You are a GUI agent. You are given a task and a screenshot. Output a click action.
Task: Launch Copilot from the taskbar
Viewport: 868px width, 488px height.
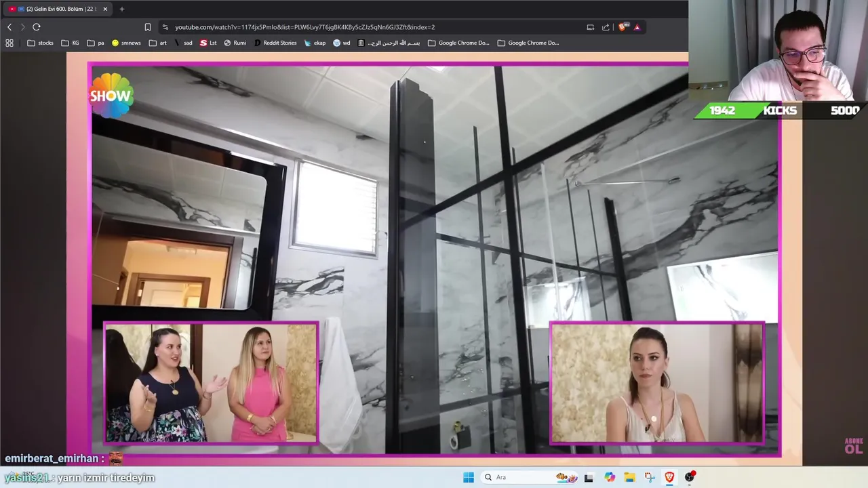610,477
